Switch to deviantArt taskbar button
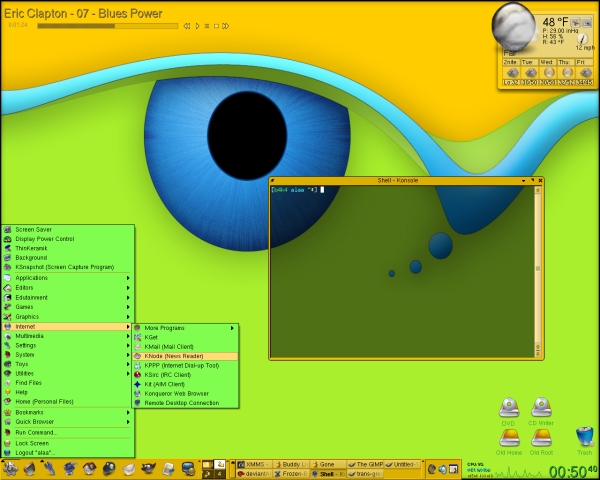 (254, 474)
